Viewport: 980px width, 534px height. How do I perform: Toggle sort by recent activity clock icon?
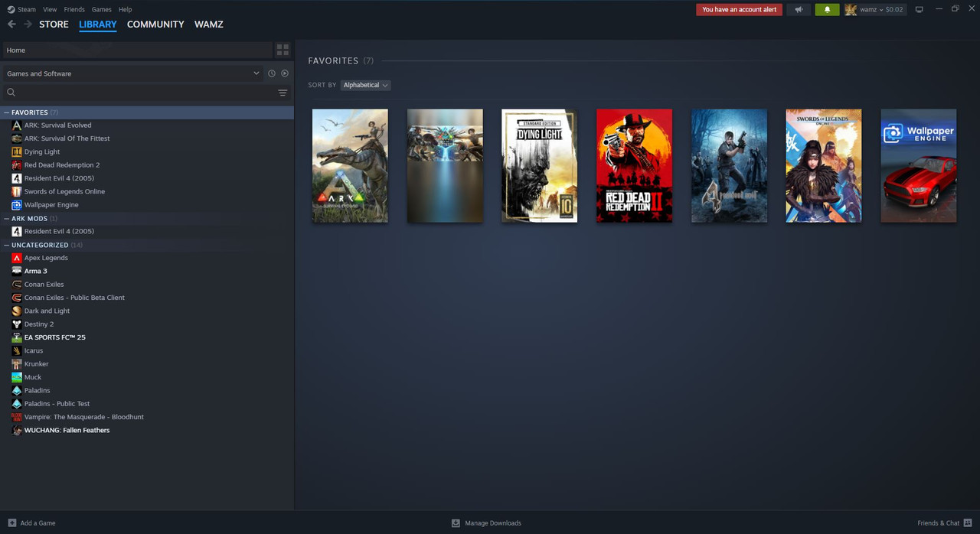[272, 73]
